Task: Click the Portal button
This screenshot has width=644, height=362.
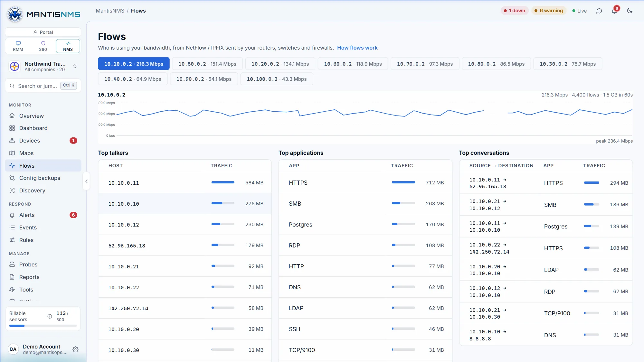Action: (x=43, y=32)
